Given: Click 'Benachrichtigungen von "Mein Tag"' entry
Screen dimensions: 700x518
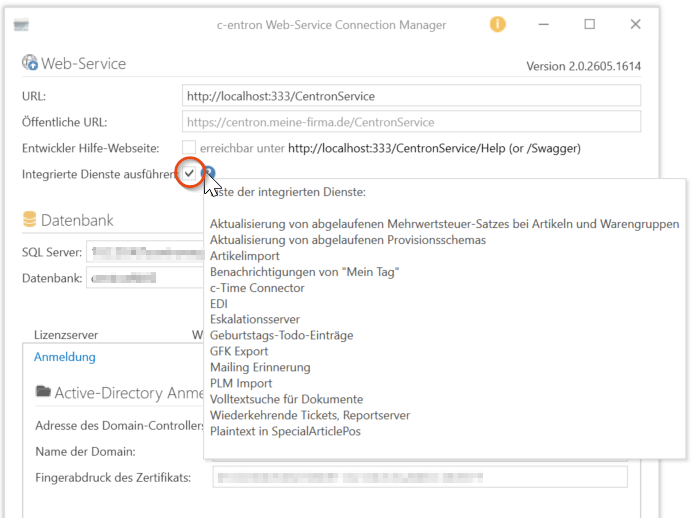Looking at the screenshot, I should 304,272.
